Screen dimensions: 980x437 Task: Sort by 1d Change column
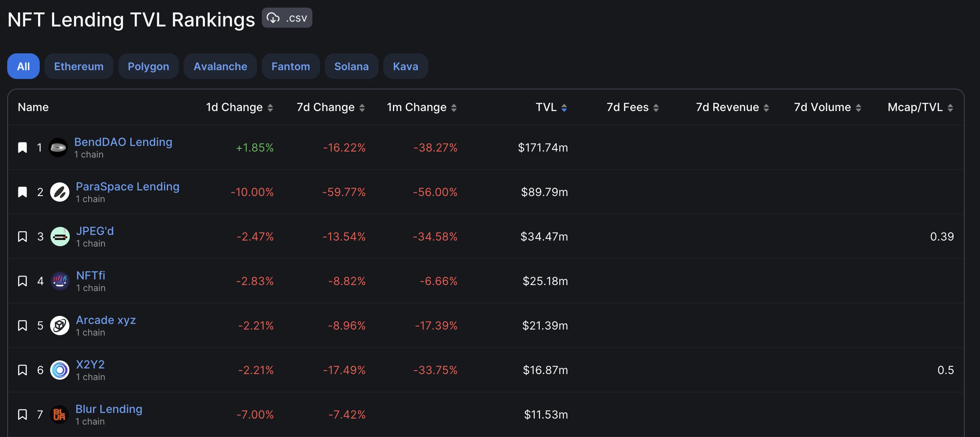[x=239, y=107]
